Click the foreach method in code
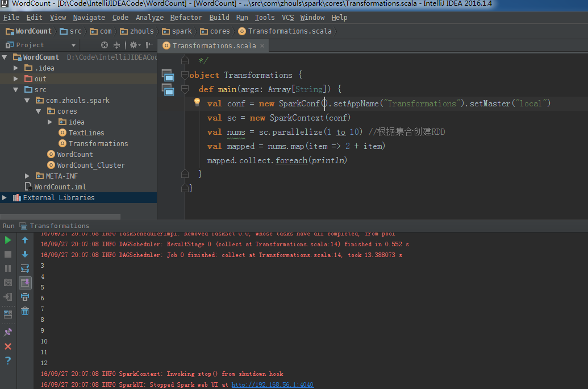 [291, 160]
